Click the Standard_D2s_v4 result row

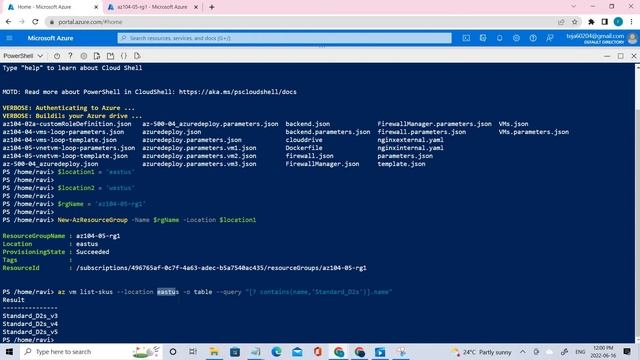[x=30, y=324]
